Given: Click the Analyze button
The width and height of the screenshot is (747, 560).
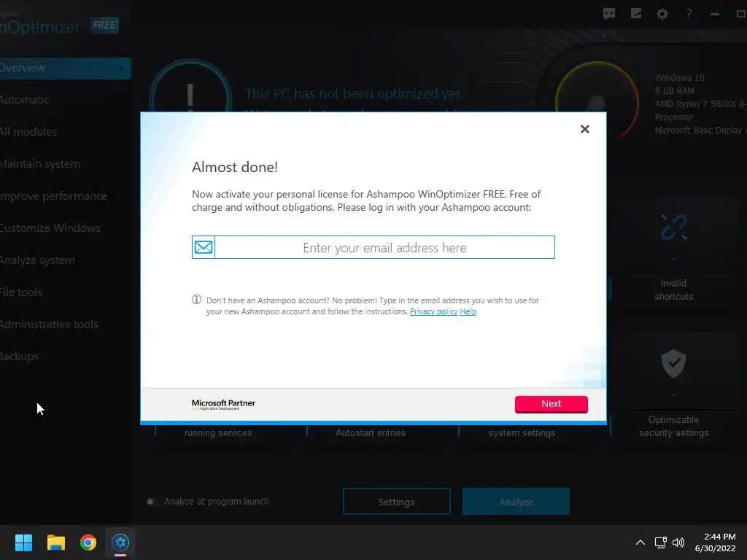Looking at the screenshot, I should tap(516, 502).
